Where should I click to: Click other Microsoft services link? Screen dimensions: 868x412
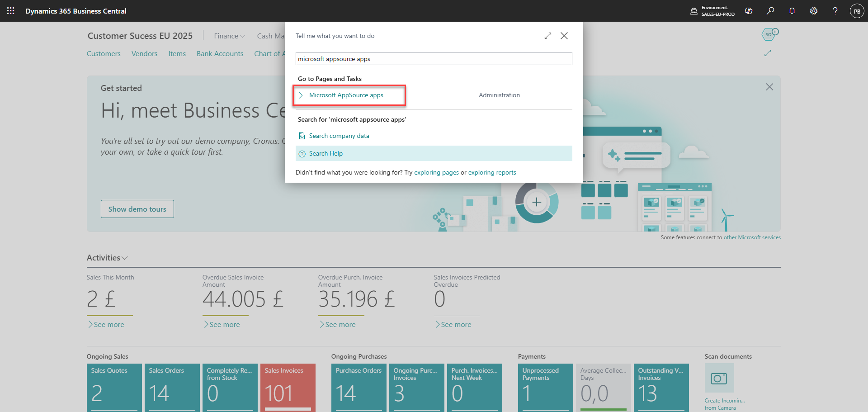click(752, 237)
